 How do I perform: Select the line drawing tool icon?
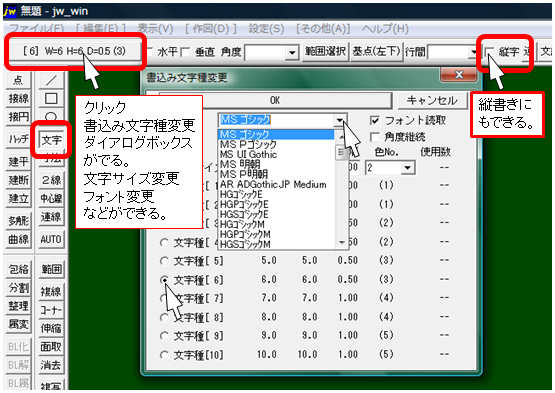point(51,80)
